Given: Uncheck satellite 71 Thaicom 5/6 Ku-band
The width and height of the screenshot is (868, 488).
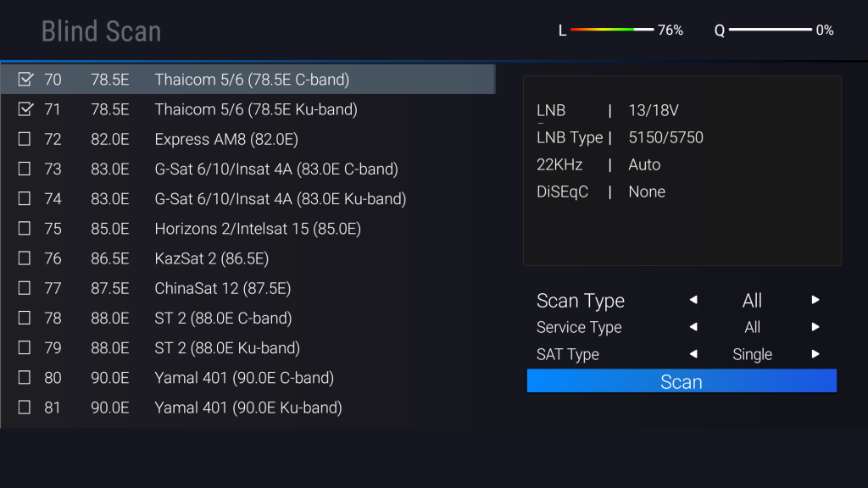Looking at the screenshot, I should pos(25,109).
